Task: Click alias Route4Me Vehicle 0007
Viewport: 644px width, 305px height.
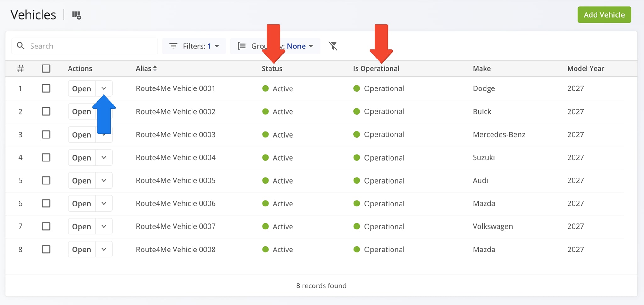Action: (x=176, y=226)
